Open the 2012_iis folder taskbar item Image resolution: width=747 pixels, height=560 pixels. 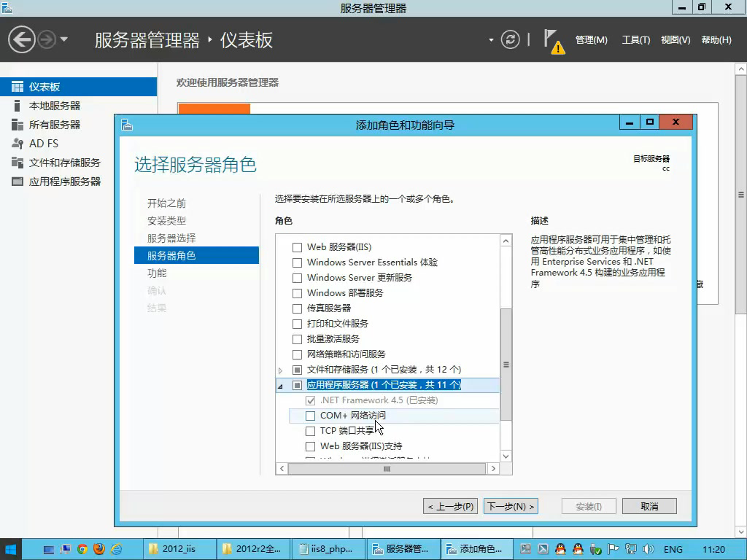click(x=179, y=549)
